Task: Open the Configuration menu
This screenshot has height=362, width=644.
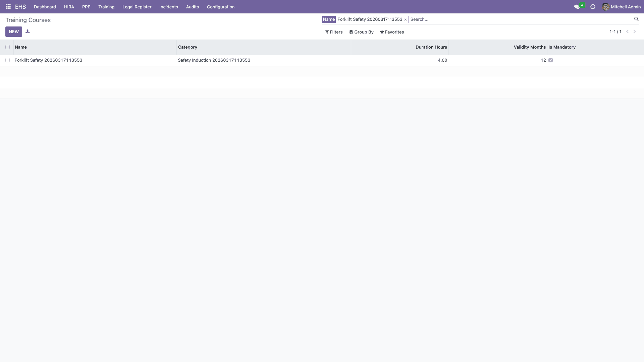Action: tap(220, 7)
